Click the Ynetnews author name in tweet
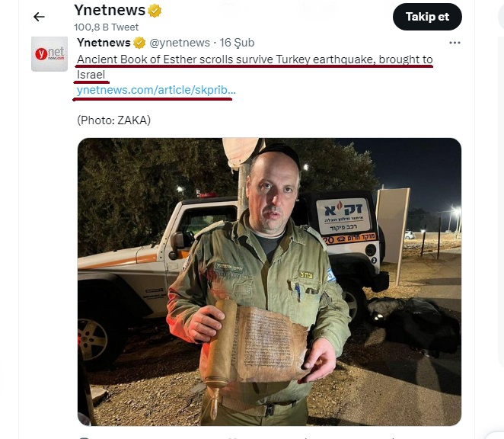The height and width of the screenshot is (439, 504). 104,43
